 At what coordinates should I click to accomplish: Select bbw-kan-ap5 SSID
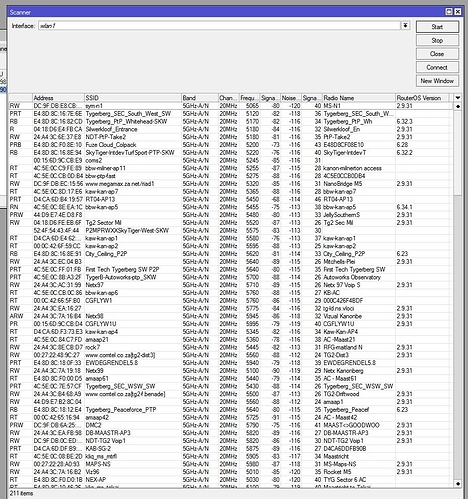tap(102, 207)
